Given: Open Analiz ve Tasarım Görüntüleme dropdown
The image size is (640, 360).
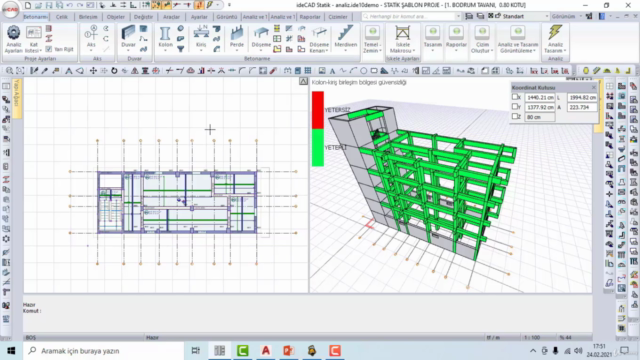Looking at the screenshot, I should coord(518,39).
